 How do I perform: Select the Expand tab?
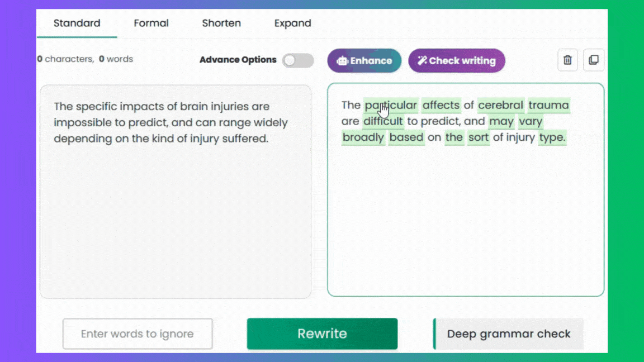pyautogui.click(x=292, y=23)
